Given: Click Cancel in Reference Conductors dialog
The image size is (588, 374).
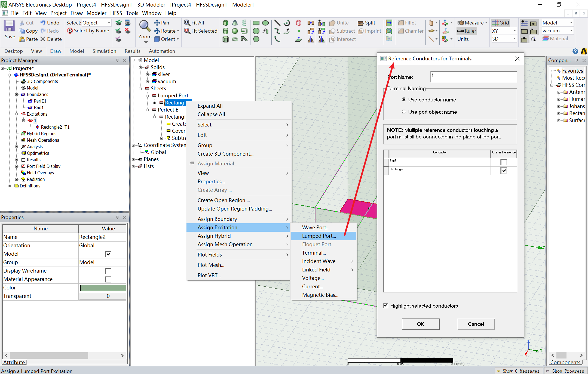Looking at the screenshot, I should (476, 324).
